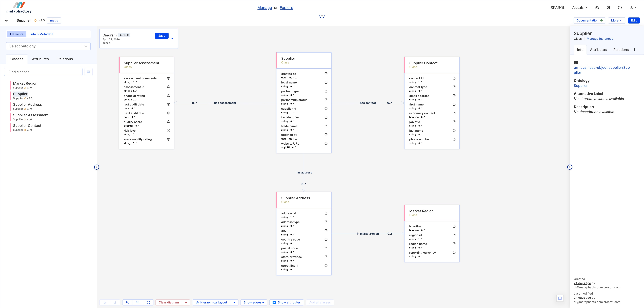Expand the Clear diagram options arrow

(186, 302)
